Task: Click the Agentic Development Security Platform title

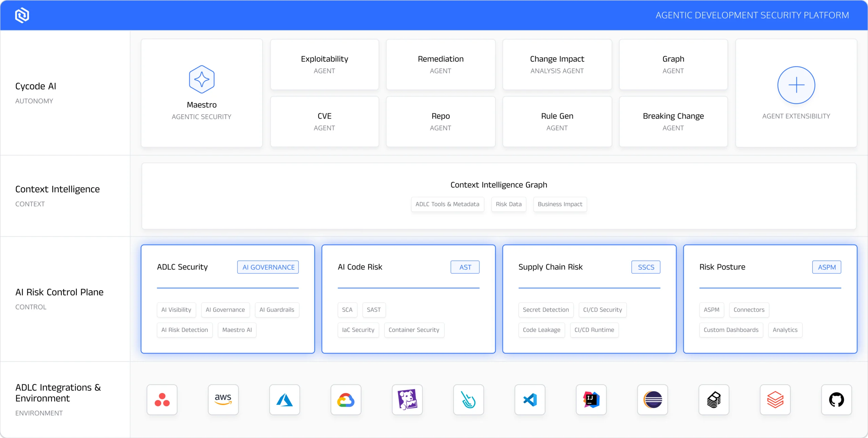Action: [752, 15]
